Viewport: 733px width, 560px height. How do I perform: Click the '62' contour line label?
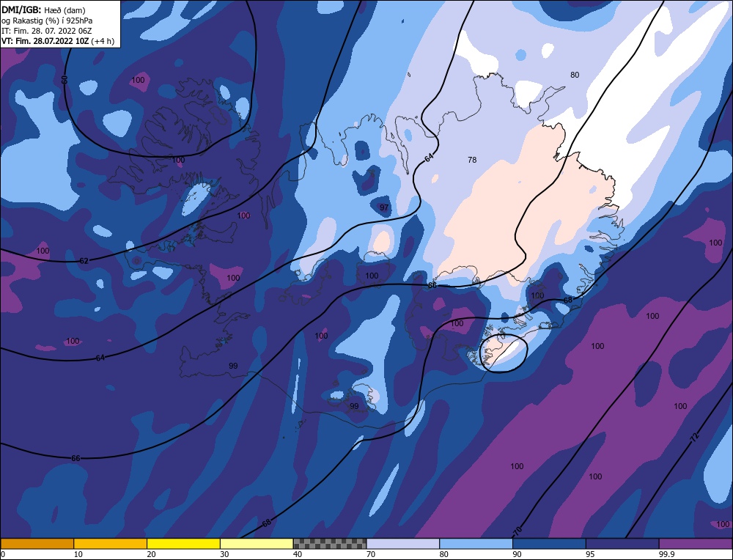tap(84, 261)
